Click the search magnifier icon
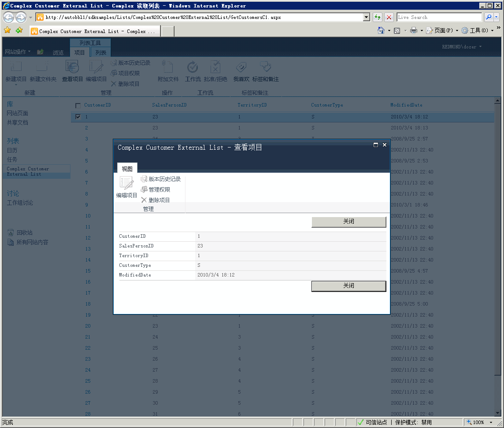This screenshot has width=504, height=428. click(x=489, y=17)
